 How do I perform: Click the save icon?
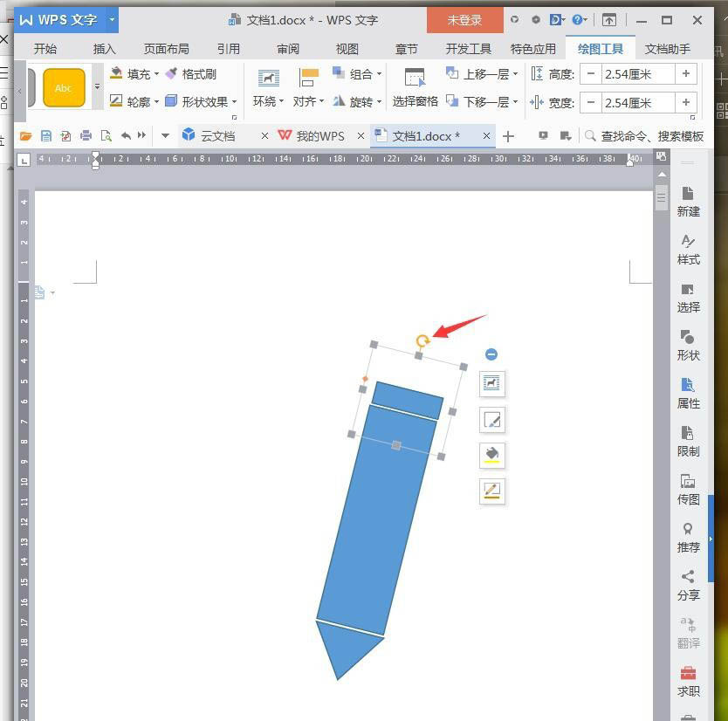click(x=45, y=136)
